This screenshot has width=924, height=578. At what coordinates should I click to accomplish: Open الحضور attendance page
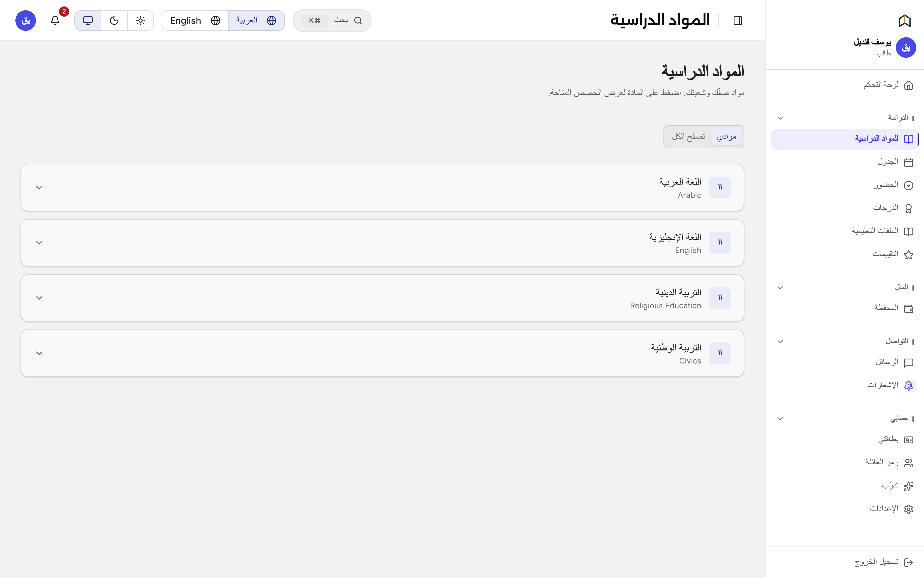click(x=845, y=185)
